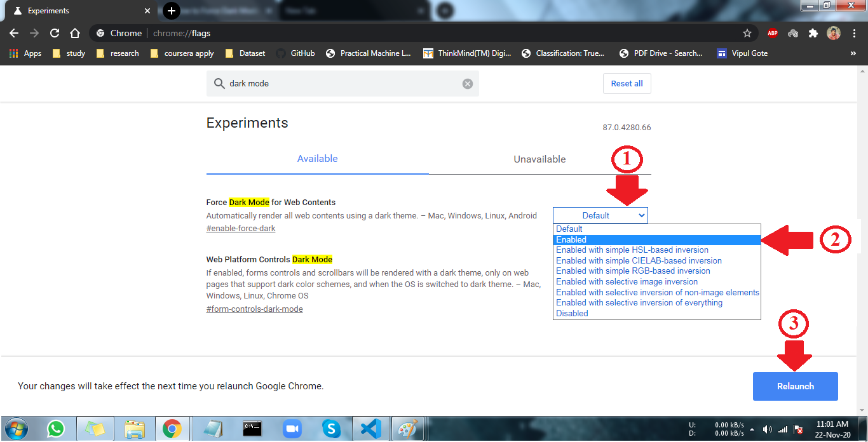868x442 pixels.
Task: Open the Chrome home page
Action: [x=75, y=33]
